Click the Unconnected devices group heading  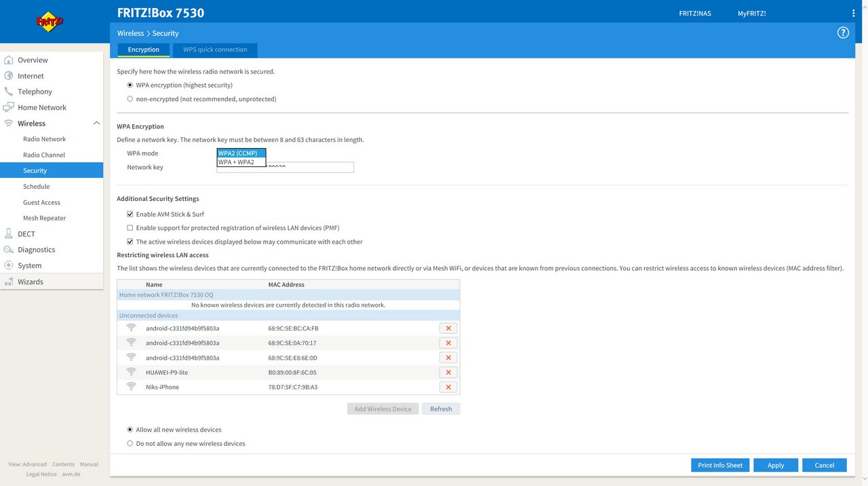pos(149,316)
